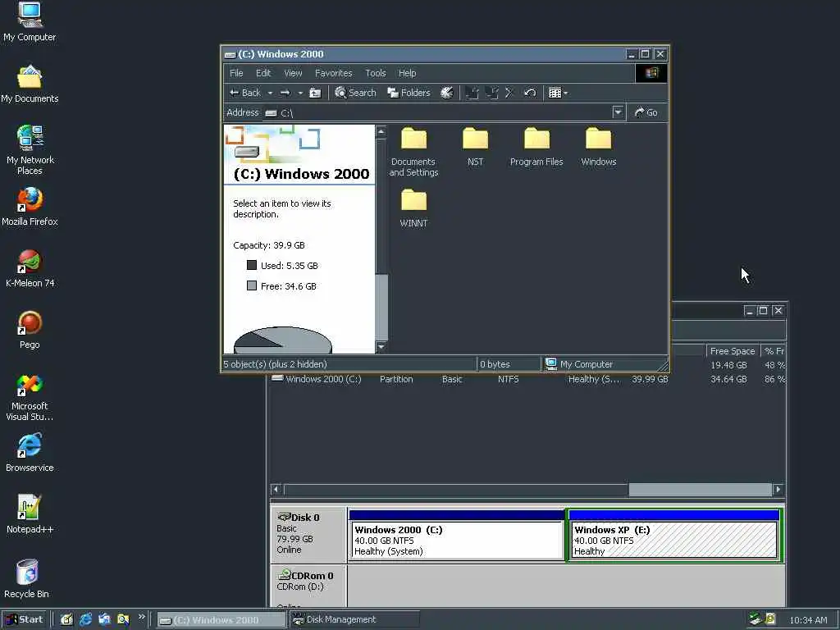Click Disk Management horizontal scrollbar thumb
Viewport: 840px width, 630px height.
(x=701, y=489)
